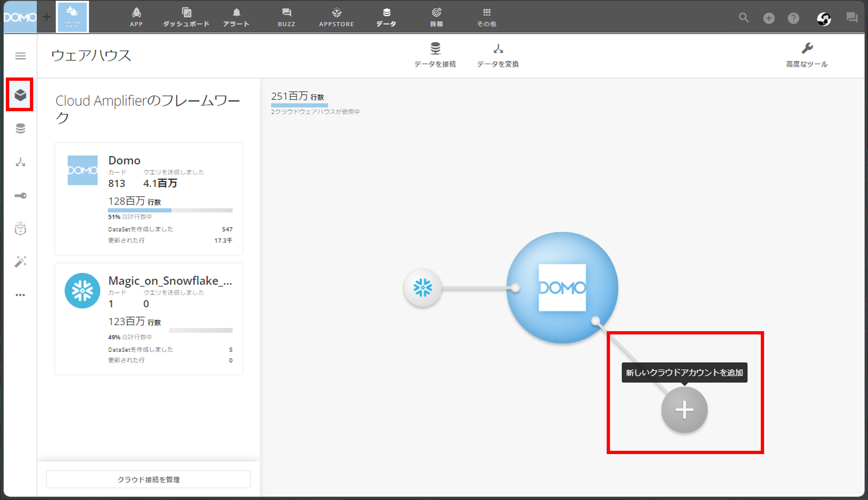The width and height of the screenshot is (868, 500).
Task: Open the accounts key sidebar icon
Action: pos(20,195)
